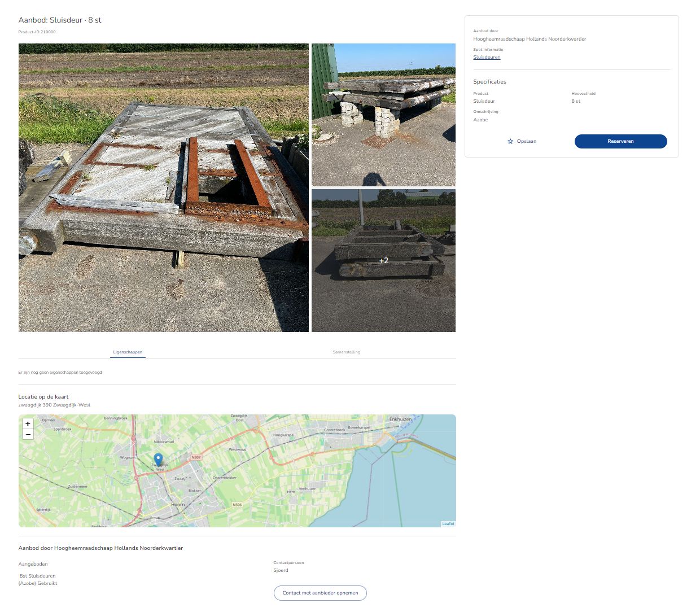Viewport: 700px width, 612px height.
Task: Click the Zwaagdijk 390 address text
Action: 54,405
